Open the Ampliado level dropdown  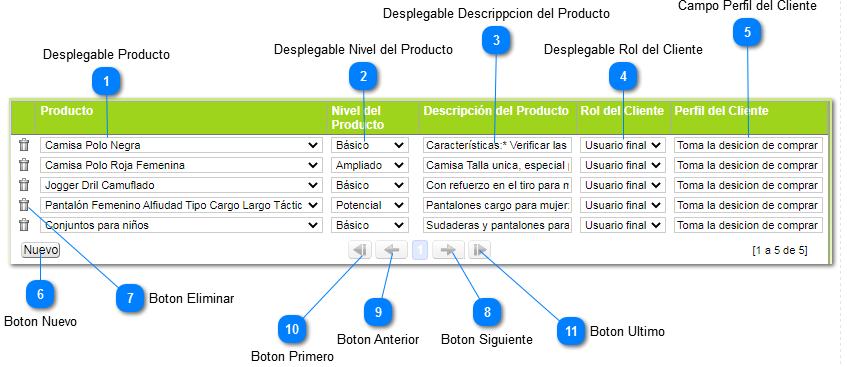click(x=369, y=165)
